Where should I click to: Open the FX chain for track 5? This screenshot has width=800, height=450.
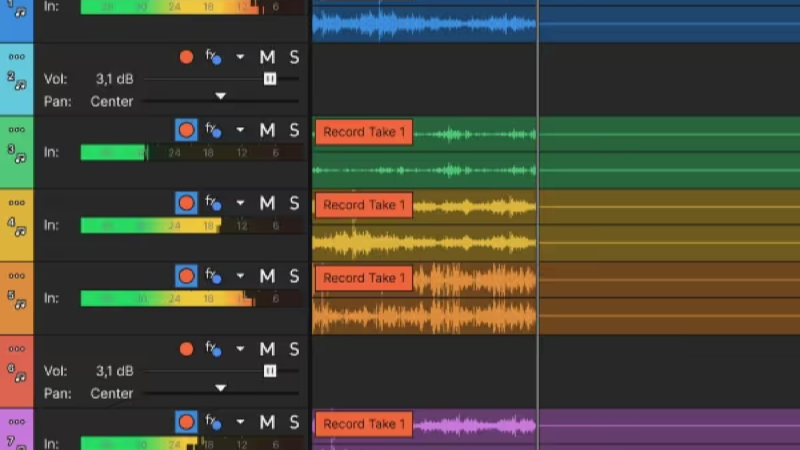[x=213, y=276]
